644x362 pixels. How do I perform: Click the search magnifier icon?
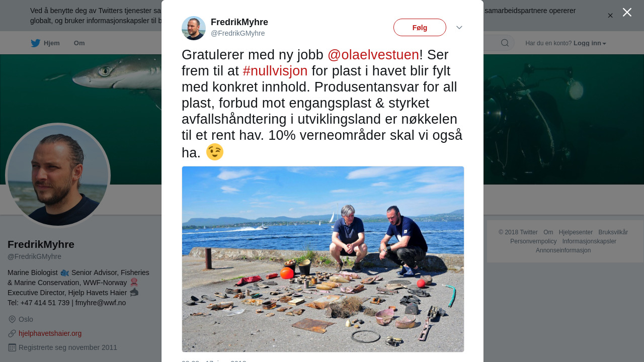coord(505,43)
